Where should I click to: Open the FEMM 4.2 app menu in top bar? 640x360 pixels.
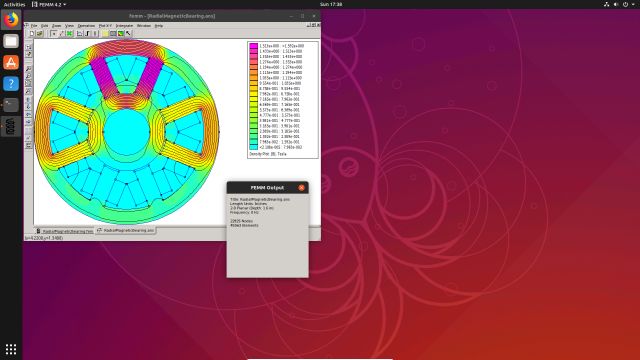49,4
